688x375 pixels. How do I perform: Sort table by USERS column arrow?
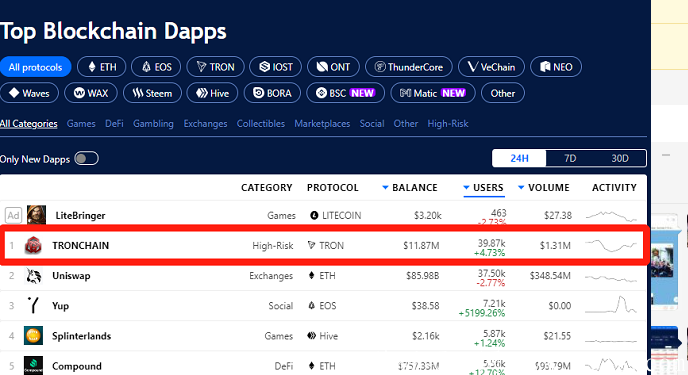[466, 188]
